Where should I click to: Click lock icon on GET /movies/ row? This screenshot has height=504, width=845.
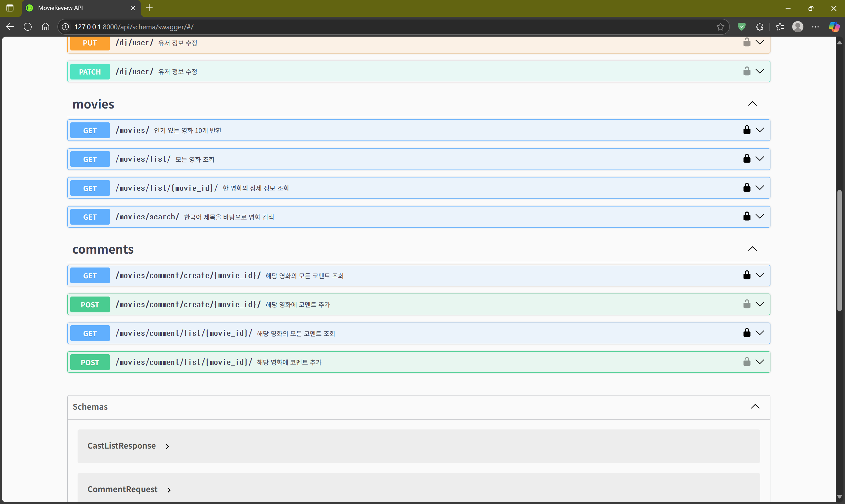pos(746,130)
